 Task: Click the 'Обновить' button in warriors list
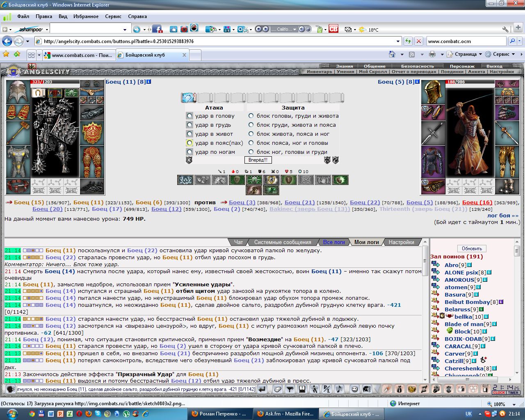[472, 249]
